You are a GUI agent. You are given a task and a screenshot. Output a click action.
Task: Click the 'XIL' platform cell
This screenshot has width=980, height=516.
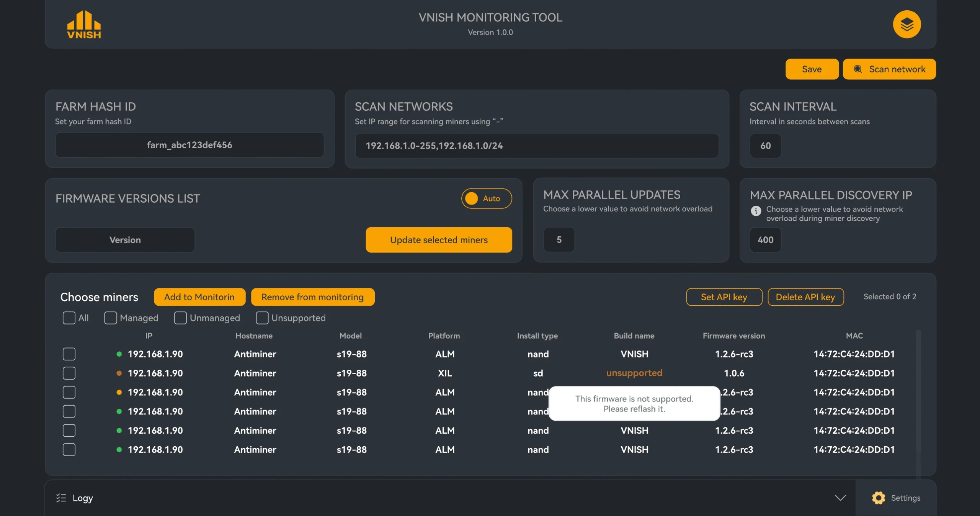click(445, 373)
